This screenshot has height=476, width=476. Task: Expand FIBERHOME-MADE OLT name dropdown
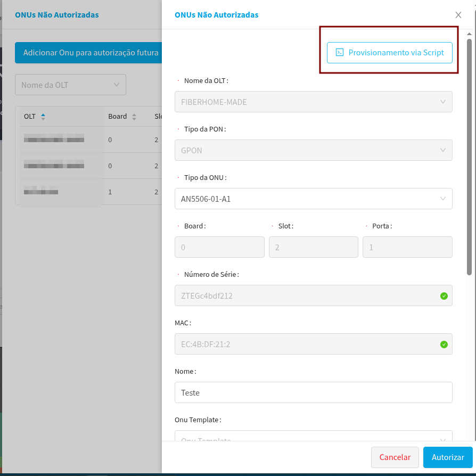point(313,102)
